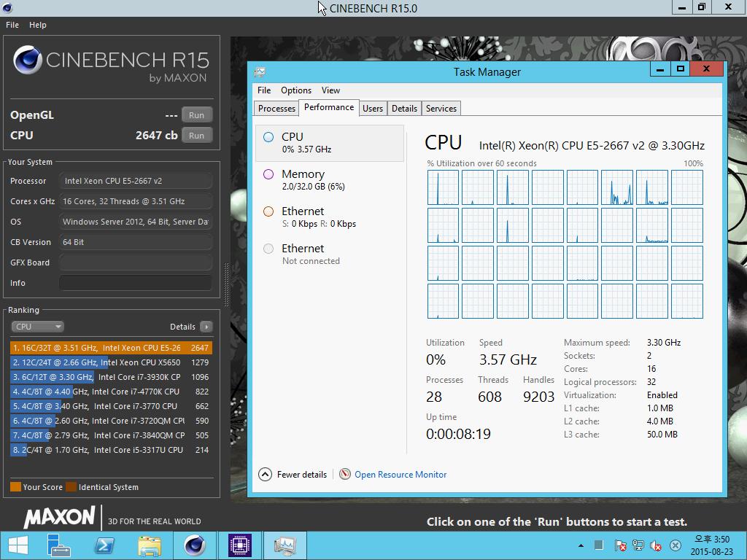
Task: Click the taskbar clock showing 3:50
Action: (712, 545)
